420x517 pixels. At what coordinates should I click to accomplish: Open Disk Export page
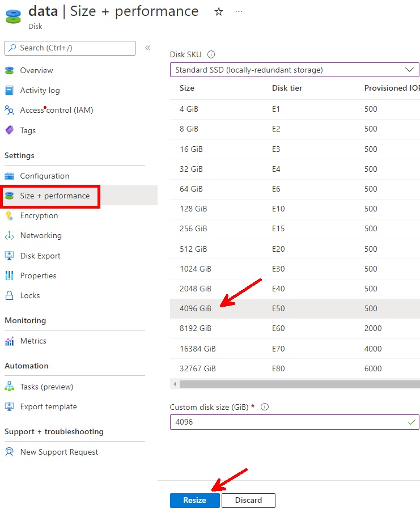click(x=40, y=256)
